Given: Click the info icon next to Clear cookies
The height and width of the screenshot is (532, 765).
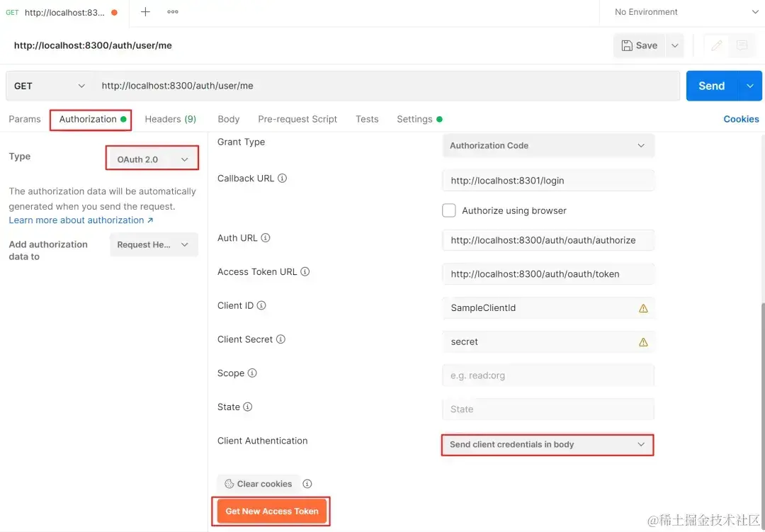Looking at the screenshot, I should tap(307, 484).
